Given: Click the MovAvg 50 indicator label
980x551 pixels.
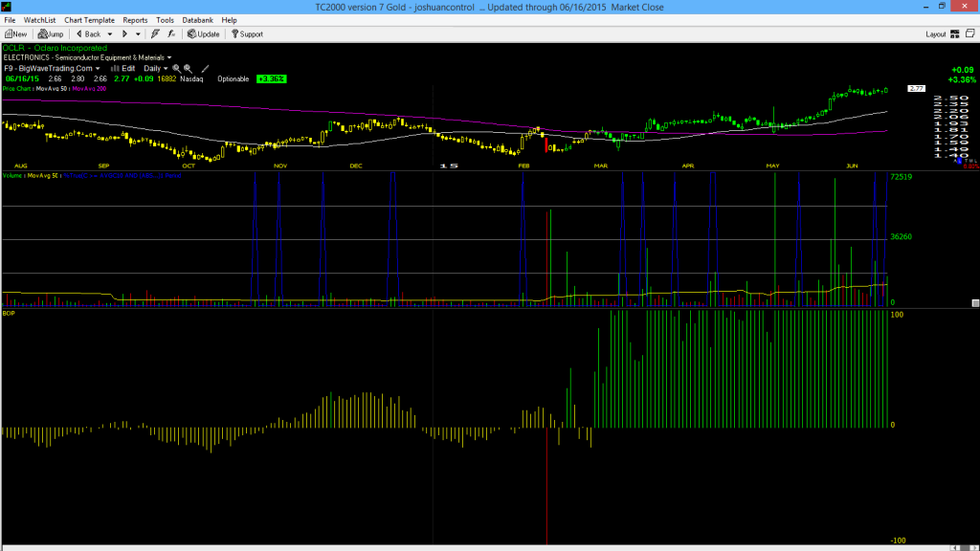Looking at the screenshot, I should click(x=52, y=89).
